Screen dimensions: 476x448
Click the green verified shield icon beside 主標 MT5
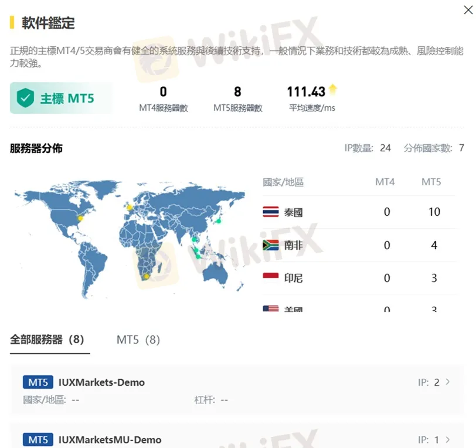pyautogui.click(x=26, y=98)
